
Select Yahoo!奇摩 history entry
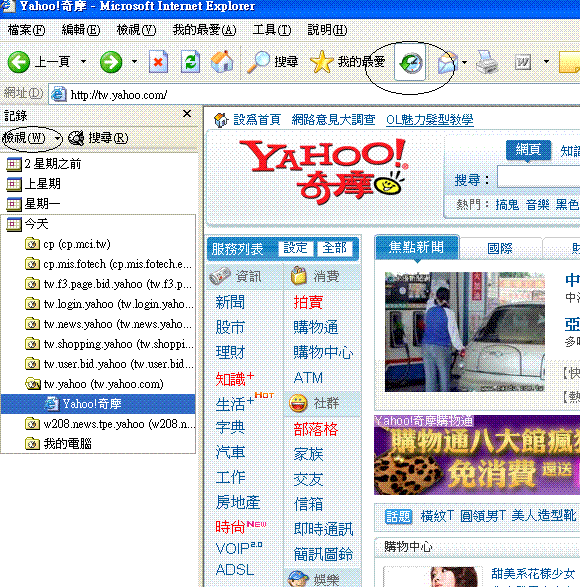(98, 404)
